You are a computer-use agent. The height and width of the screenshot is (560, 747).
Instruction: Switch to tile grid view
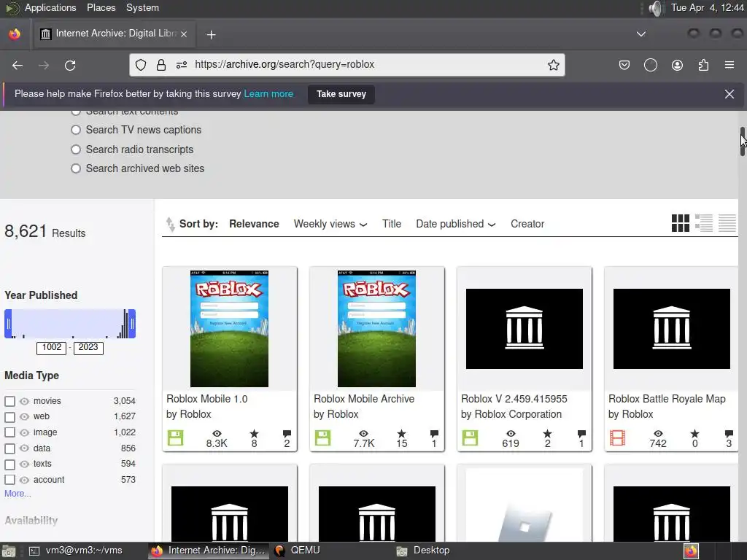coord(681,223)
